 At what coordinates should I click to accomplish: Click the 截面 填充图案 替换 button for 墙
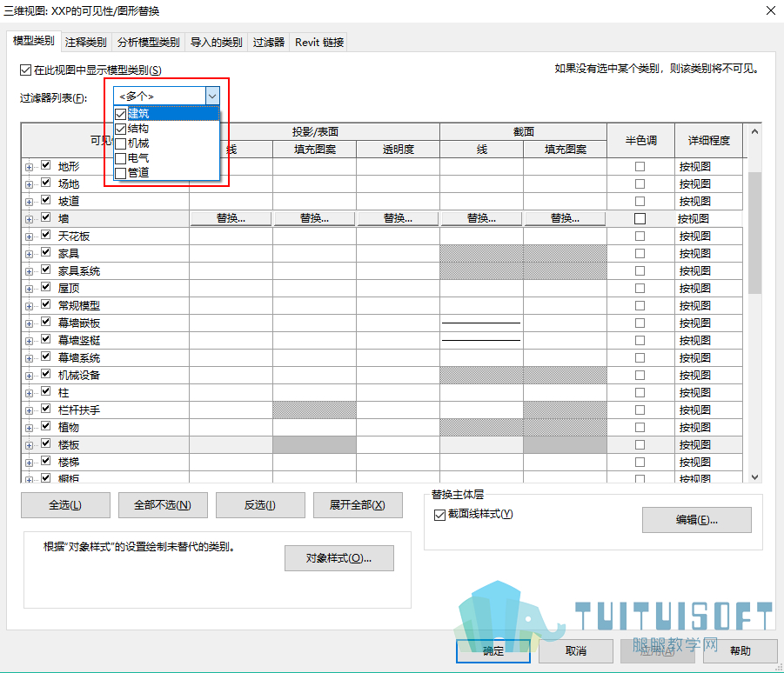565,218
